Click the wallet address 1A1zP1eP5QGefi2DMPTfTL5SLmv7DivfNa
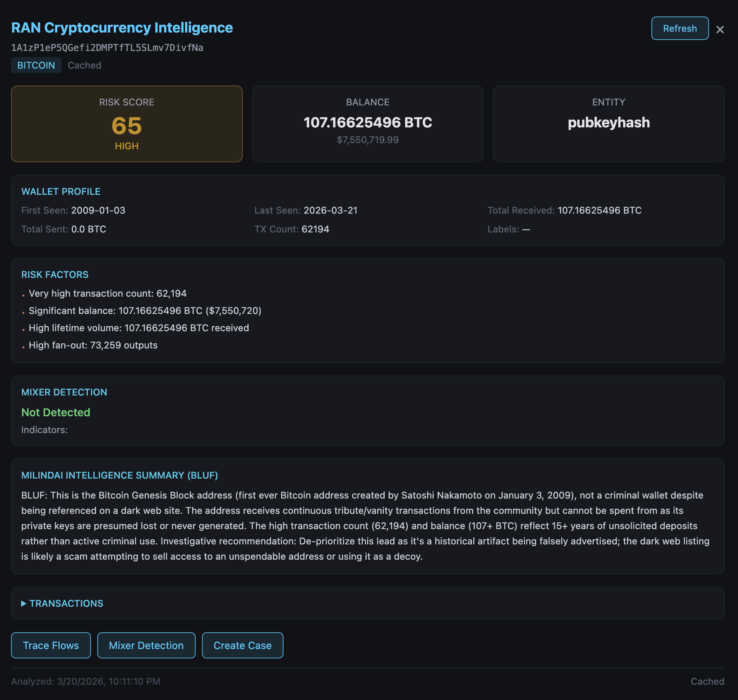This screenshot has height=700, width=738. 107,48
